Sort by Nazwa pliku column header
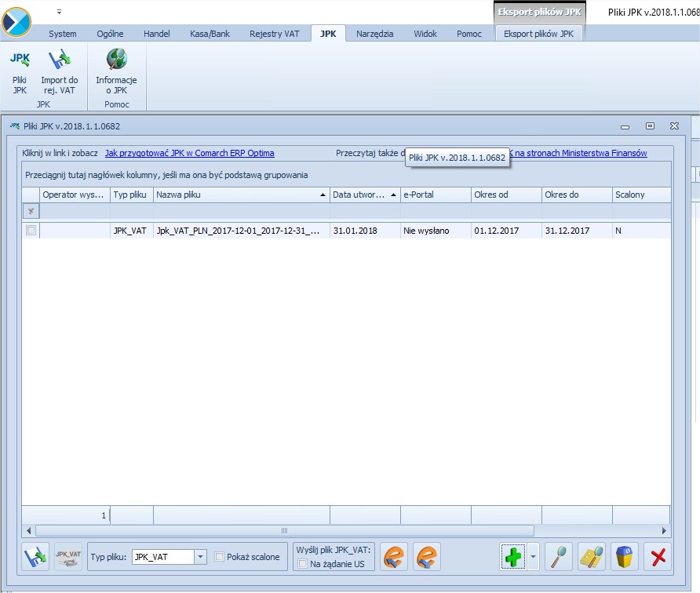The height and width of the screenshot is (593, 700). (241, 195)
